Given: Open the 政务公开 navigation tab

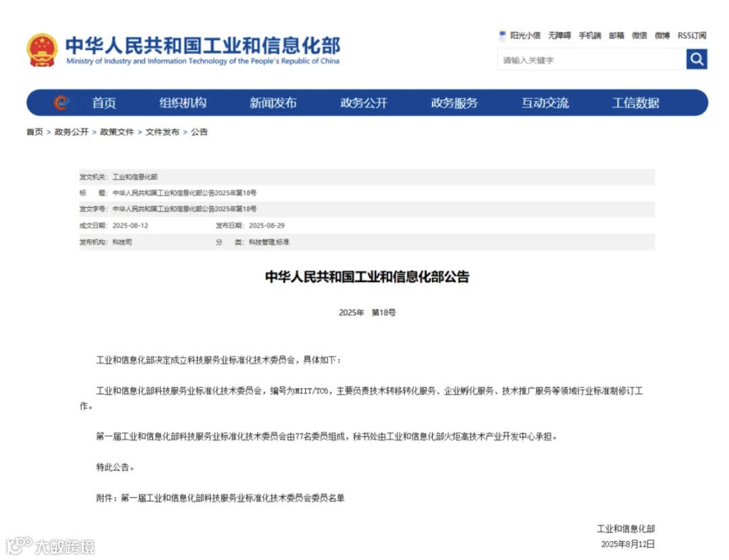Looking at the screenshot, I should 364,103.
